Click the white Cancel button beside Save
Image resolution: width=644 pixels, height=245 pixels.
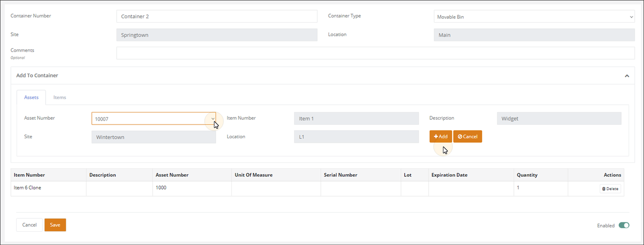click(29, 225)
